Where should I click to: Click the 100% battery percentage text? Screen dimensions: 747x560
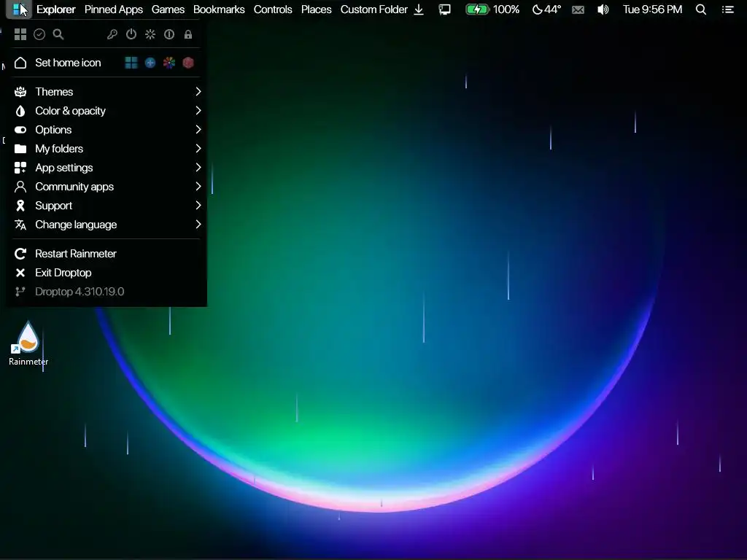(x=506, y=9)
